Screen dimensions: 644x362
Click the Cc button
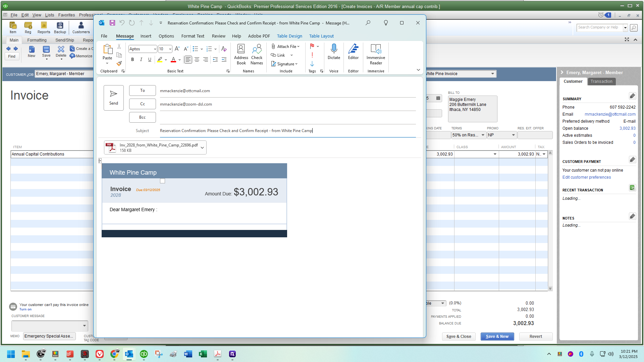point(143,104)
